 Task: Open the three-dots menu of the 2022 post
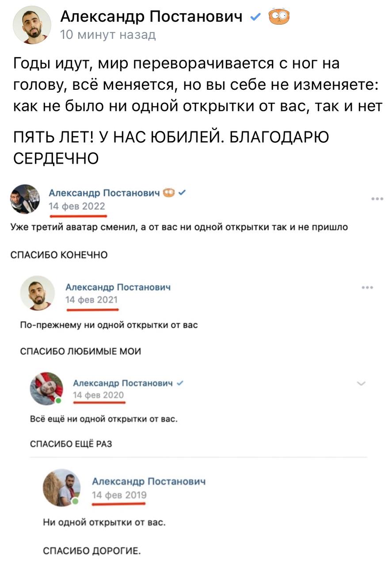[377, 199]
